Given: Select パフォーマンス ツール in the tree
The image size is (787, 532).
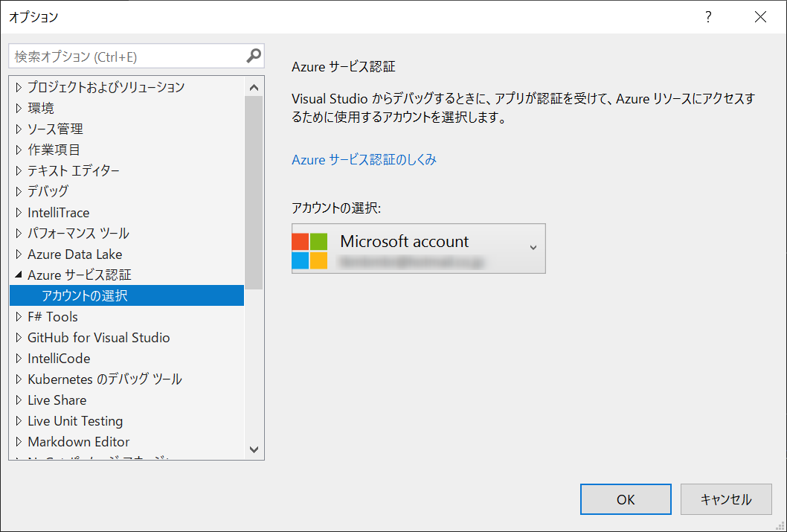Looking at the screenshot, I should 78,234.
